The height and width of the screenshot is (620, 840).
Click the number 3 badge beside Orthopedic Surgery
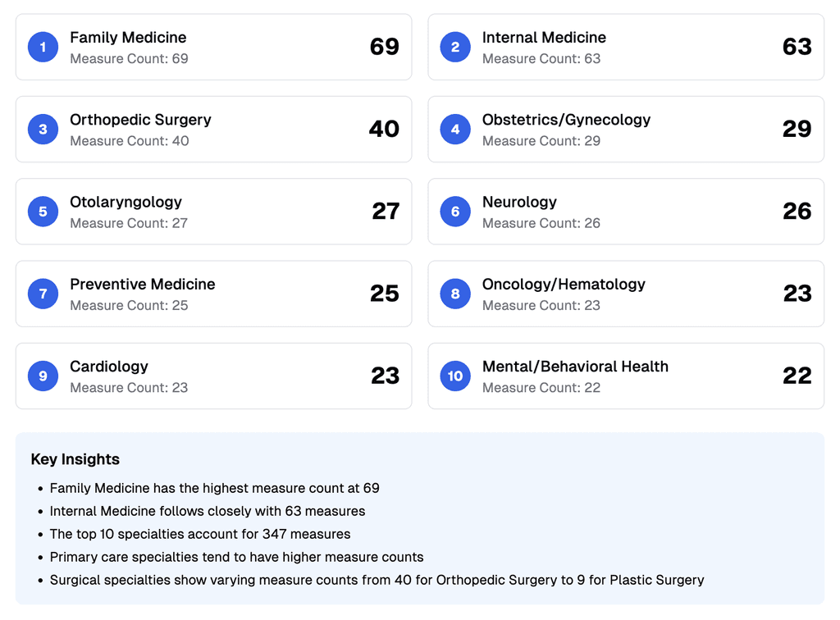pos(43,129)
